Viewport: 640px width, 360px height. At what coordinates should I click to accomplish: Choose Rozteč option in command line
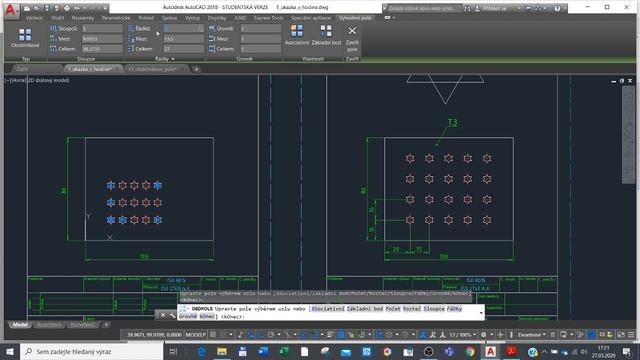tap(412, 309)
